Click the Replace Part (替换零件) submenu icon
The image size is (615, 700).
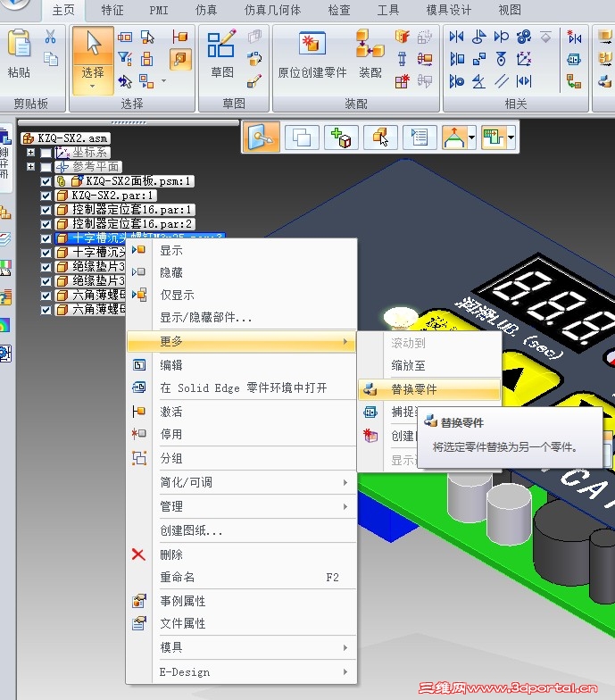(x=370, y=389)
